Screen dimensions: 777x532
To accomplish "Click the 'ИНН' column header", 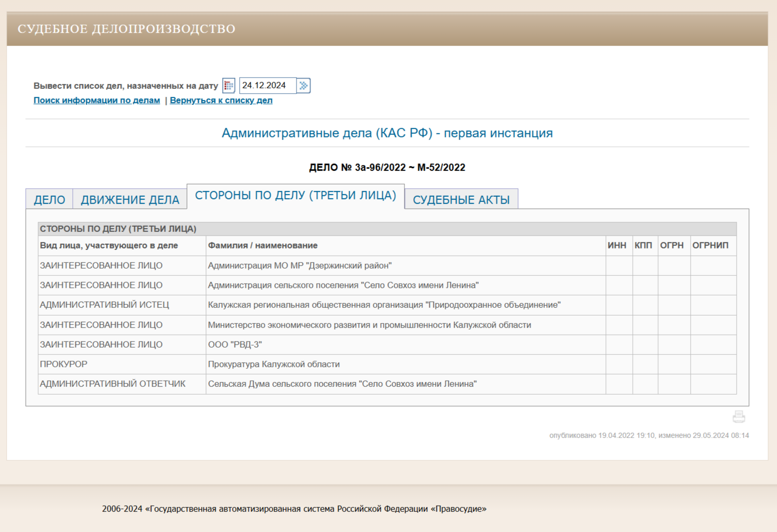I will click(617, 245).
